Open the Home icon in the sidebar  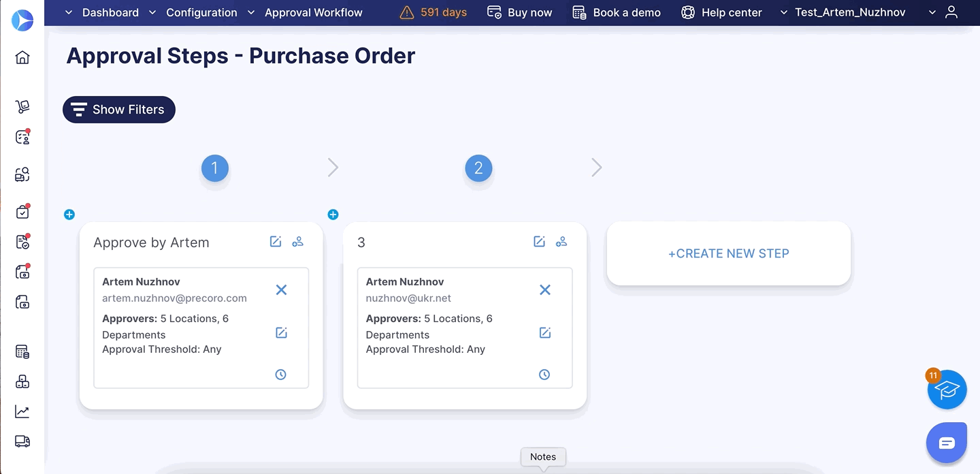22,57
